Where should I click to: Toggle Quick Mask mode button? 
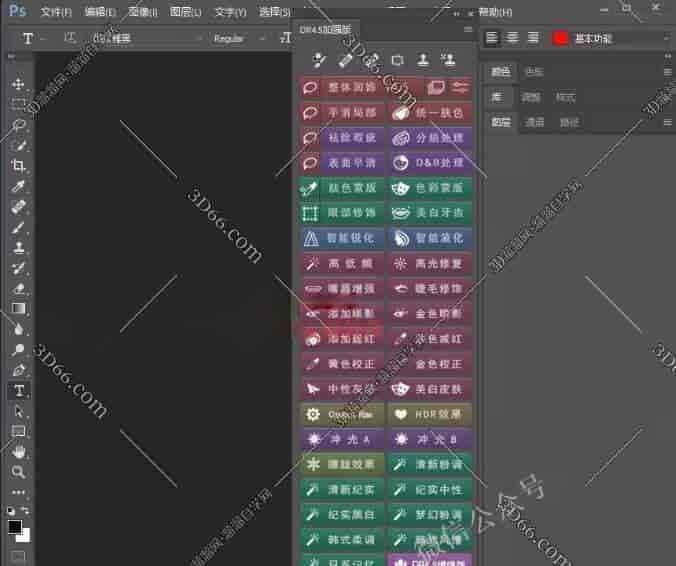pyautogui.click(x=18, y=555)
